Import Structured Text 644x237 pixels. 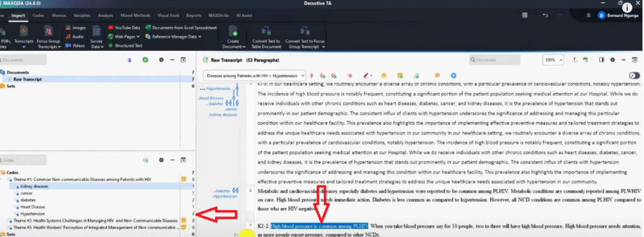[x=125, y=46]
